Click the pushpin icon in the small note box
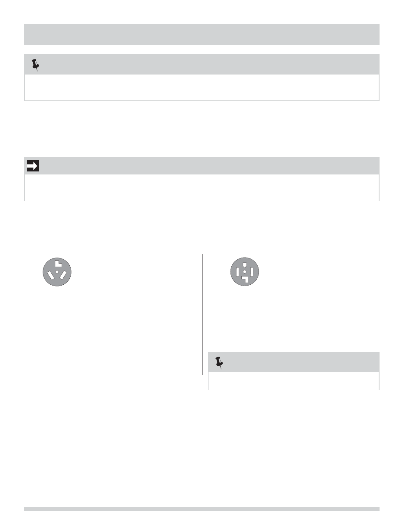Viewport: 411px width, 532px height. point(219,363)
